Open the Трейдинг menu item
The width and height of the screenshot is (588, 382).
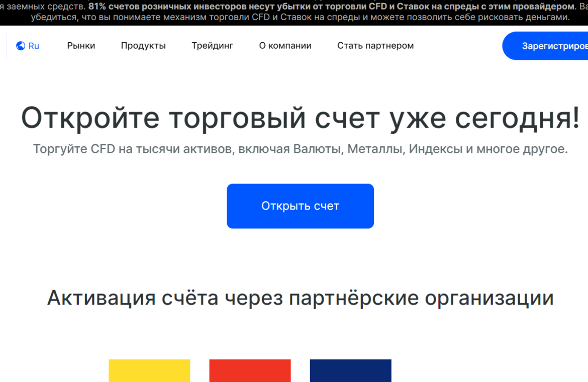tap(212, 46)
